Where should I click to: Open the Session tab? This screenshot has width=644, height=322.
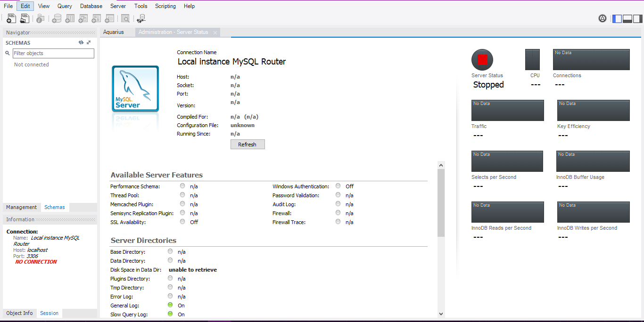click(50, 313)
